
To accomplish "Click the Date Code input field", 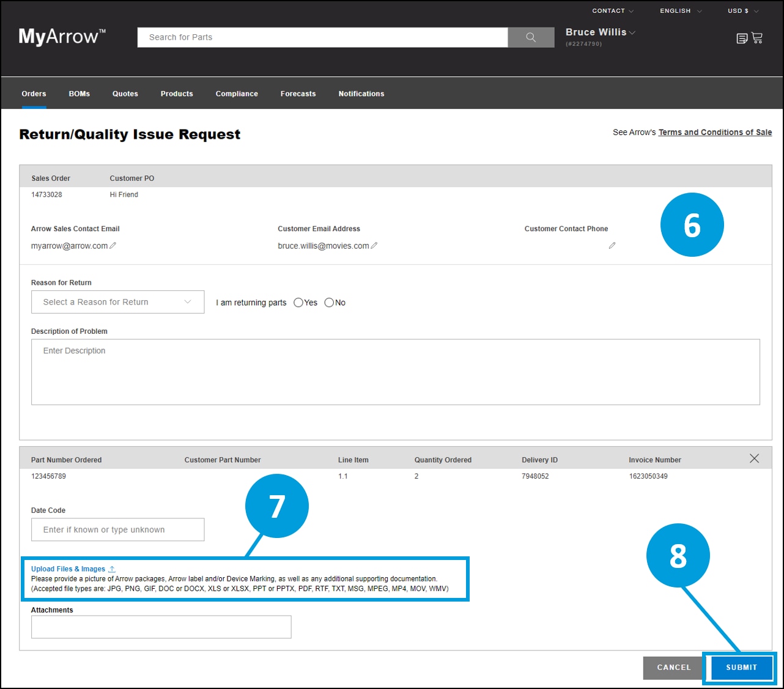I will click(117, 529).
